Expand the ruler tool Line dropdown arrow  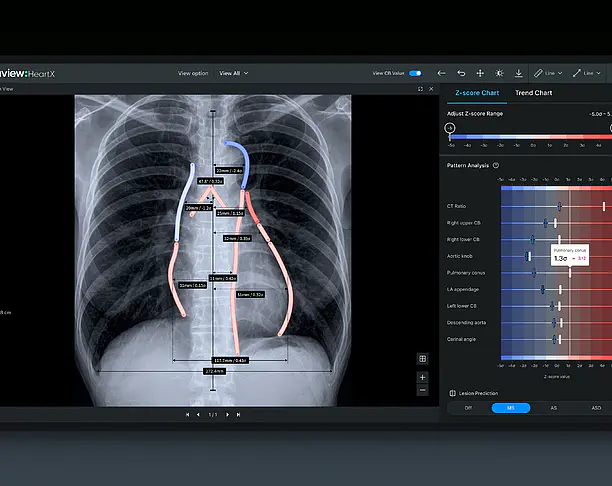click(560, 73)
